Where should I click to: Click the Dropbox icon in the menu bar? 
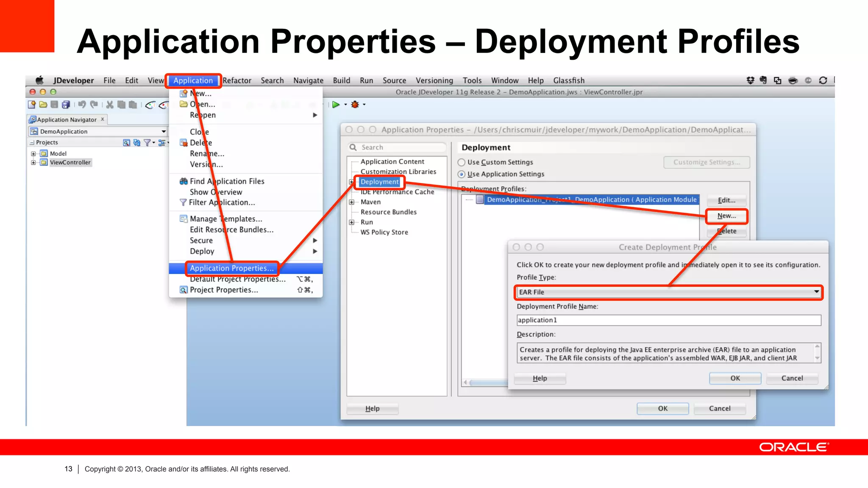pos(751,80)
